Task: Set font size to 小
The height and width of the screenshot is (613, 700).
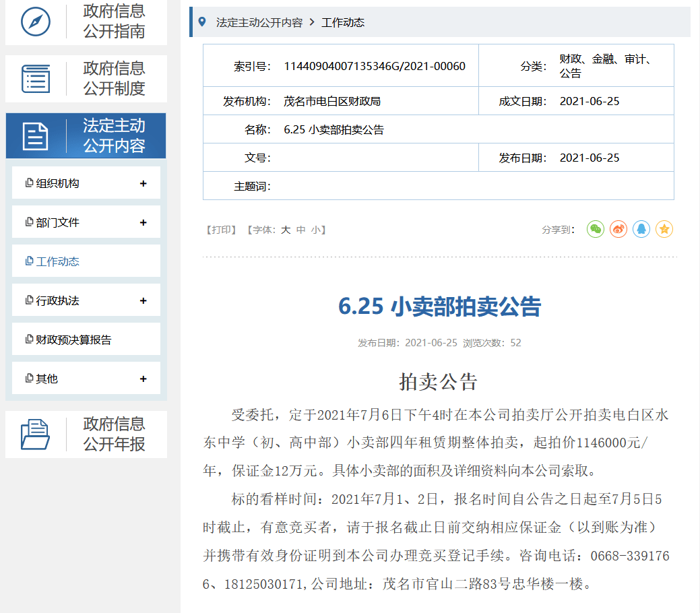Action: tap(316, 230)
